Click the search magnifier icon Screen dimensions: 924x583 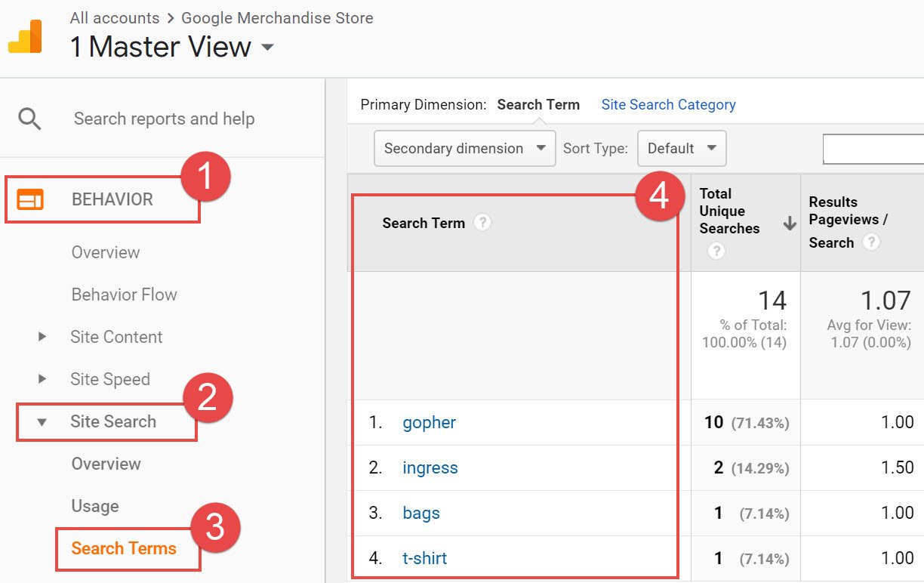tap(30, 119)
